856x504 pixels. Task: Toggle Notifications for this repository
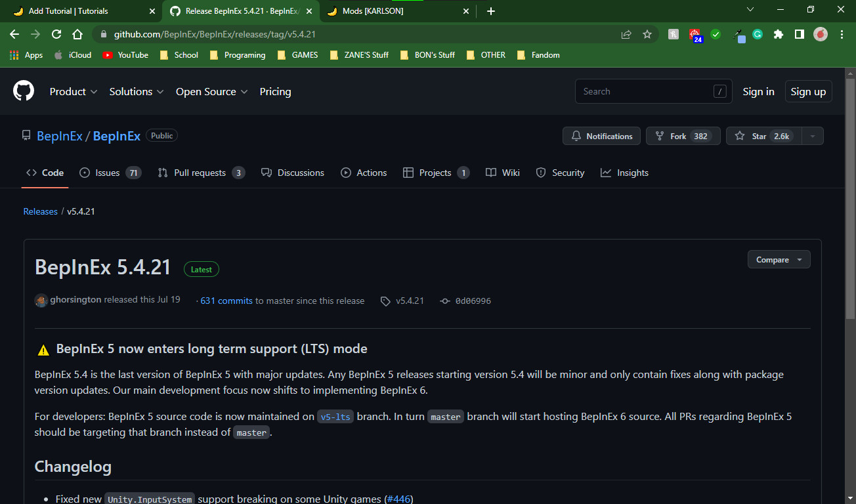(602, 136)
